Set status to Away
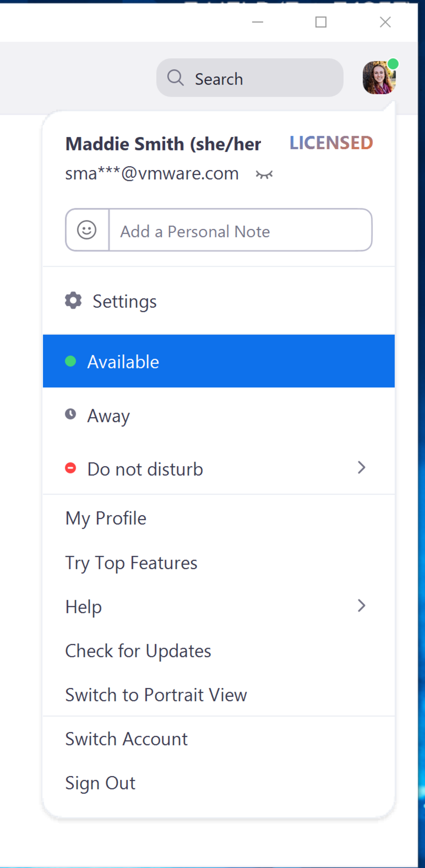Viewport: 425px width, 868px height. point(109,416)
